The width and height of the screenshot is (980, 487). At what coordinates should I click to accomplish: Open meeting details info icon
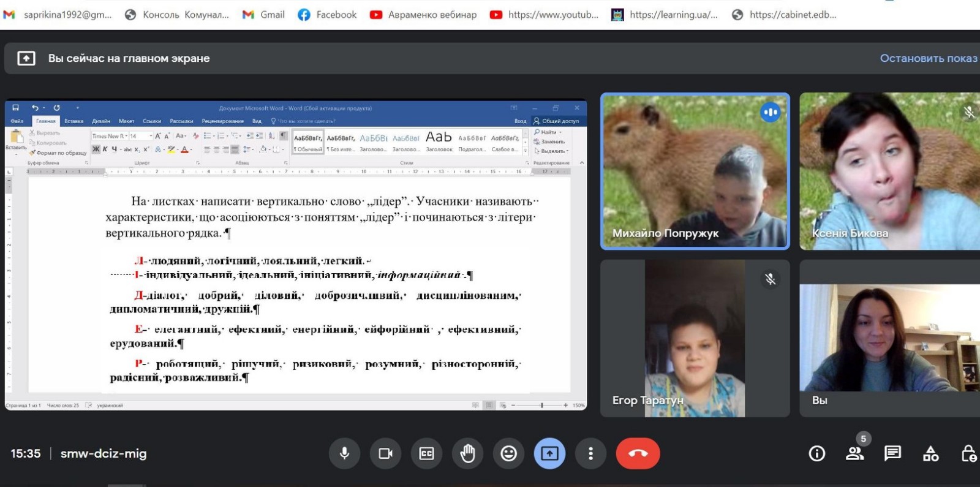tap(817, 453)
